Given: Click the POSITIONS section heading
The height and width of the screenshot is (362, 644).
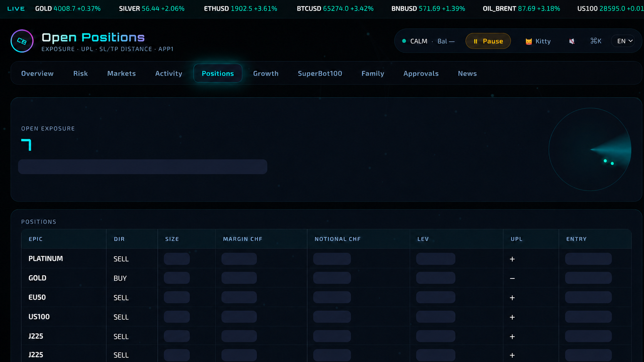Looking at the screenshot, I should (39, 222).
